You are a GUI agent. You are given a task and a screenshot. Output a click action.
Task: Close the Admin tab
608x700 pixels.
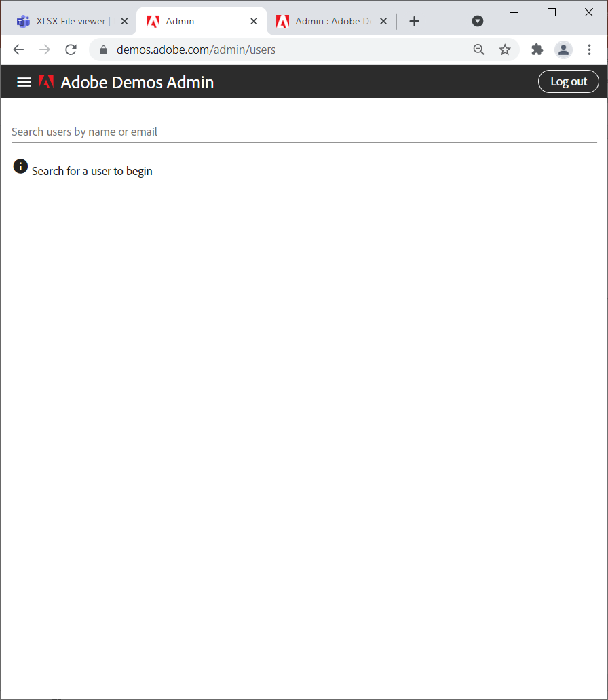pyautogui.click(x=254, y=22)
